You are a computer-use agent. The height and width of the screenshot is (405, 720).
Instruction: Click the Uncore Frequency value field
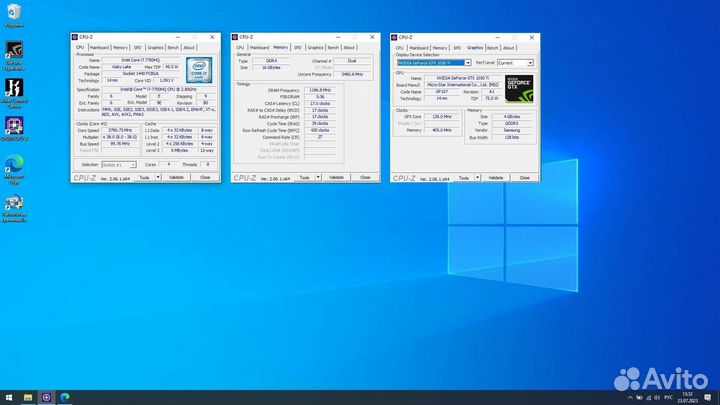pos(352,74)
